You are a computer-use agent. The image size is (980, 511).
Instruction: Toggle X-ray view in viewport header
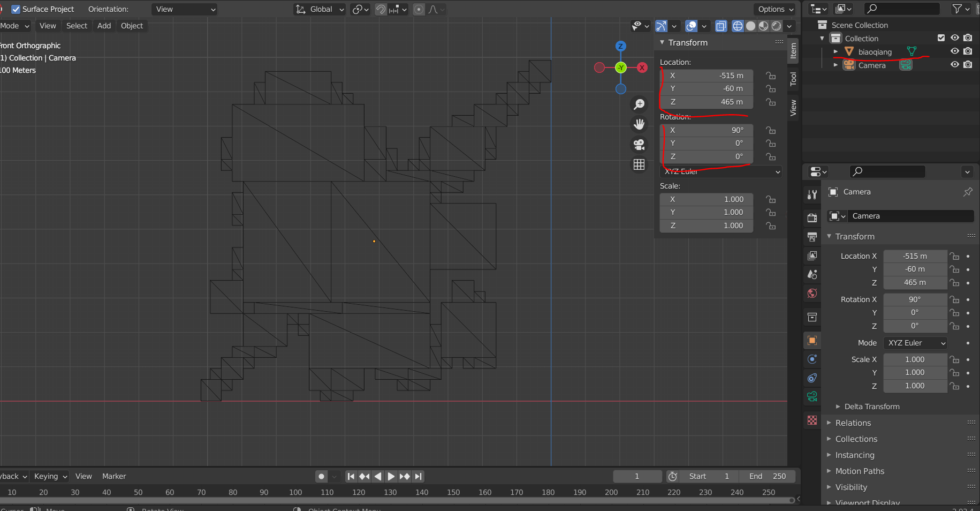point(721,26)
